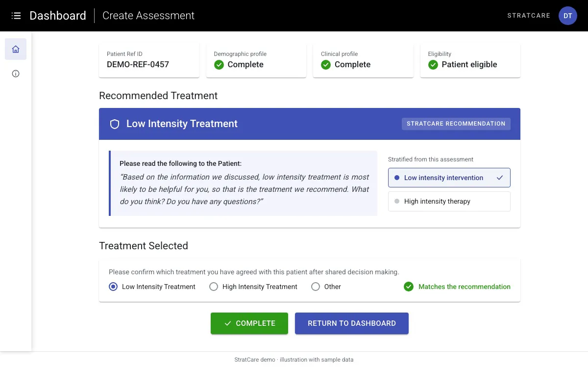This screenshot has width=588, height=368.
Task: Click the Low Intensity Treatment banner title
Action: pos(182,124)
